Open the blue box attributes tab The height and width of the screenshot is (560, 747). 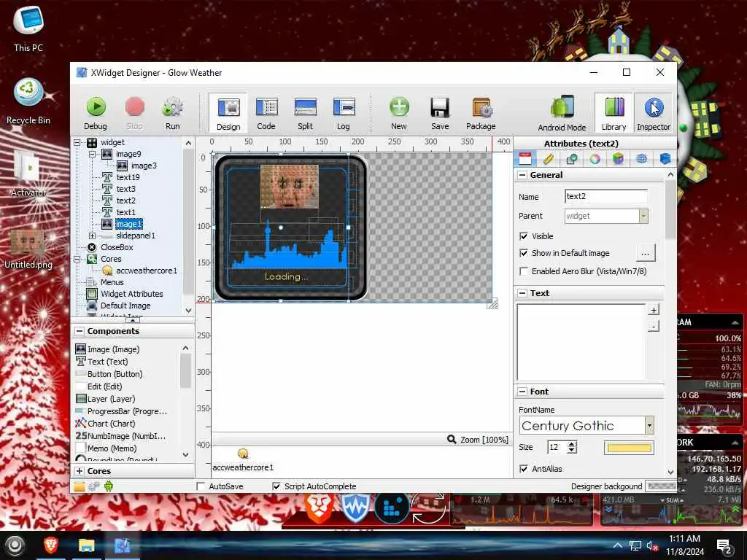tap(665, 158)
